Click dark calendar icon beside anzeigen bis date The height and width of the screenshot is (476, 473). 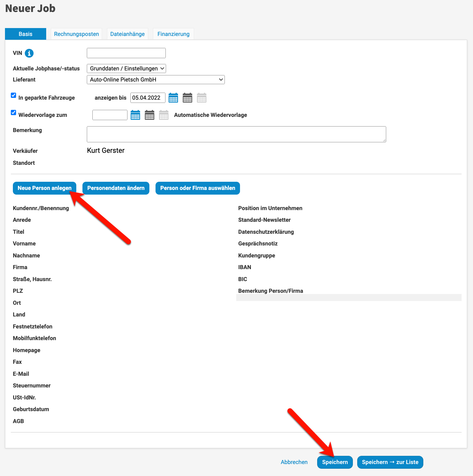(187, 98)
